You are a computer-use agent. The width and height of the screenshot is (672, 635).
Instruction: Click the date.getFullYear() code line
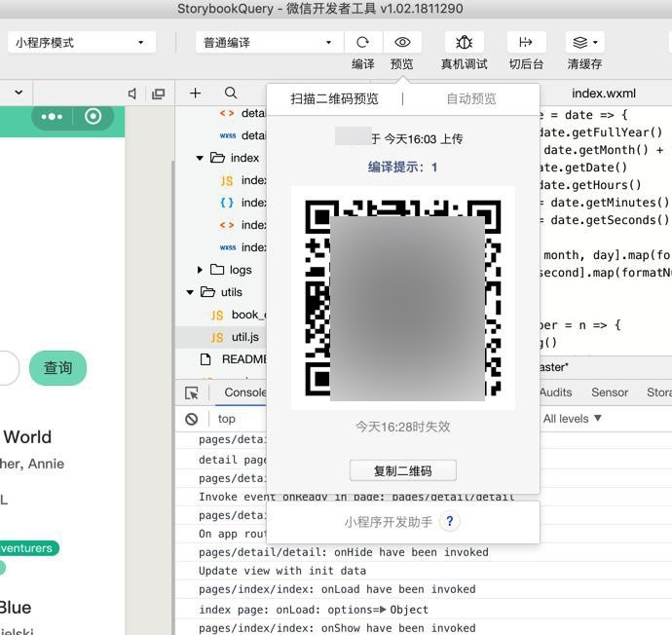[x=601, y=132]
